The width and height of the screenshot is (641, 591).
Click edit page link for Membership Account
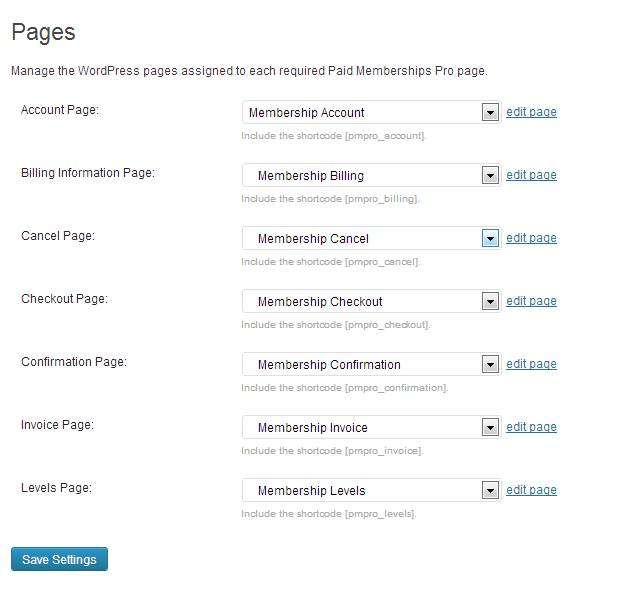coord(531,112)
